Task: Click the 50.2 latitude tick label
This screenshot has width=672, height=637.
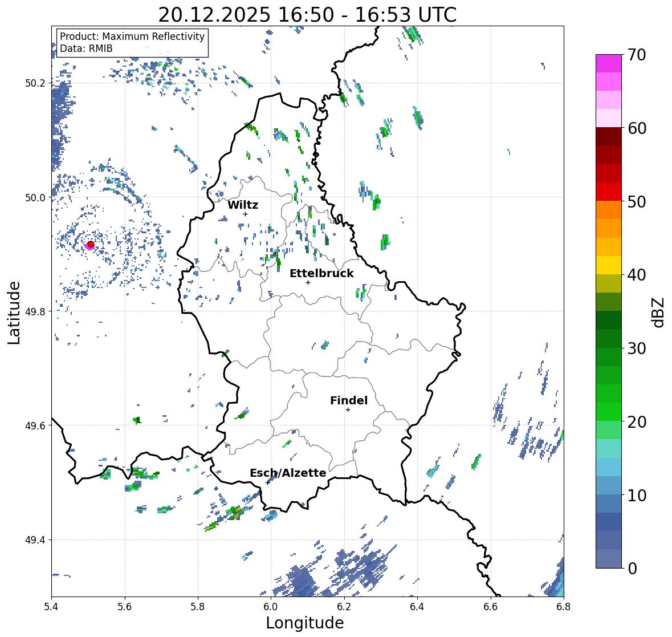Action: (35, 83)
